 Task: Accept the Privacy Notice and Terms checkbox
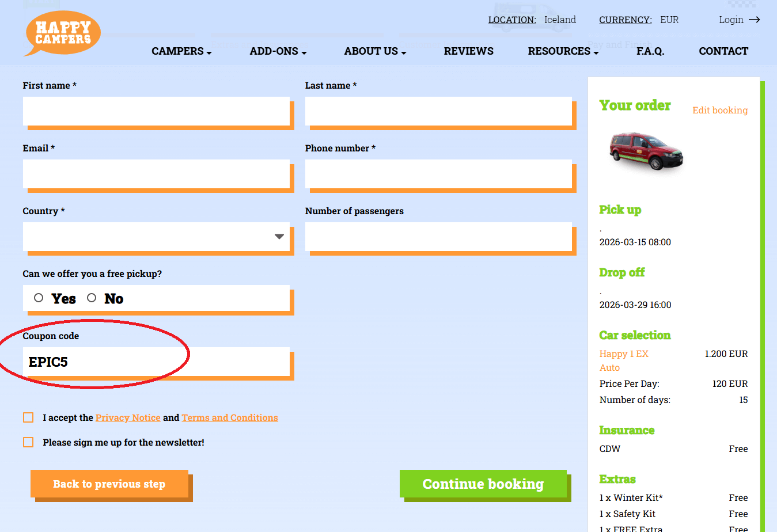28,417
